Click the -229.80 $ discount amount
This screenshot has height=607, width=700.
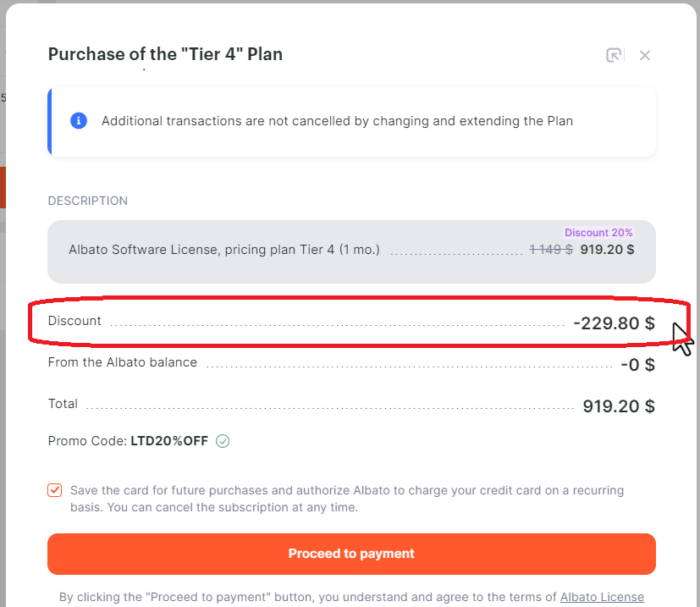(614, 323)
